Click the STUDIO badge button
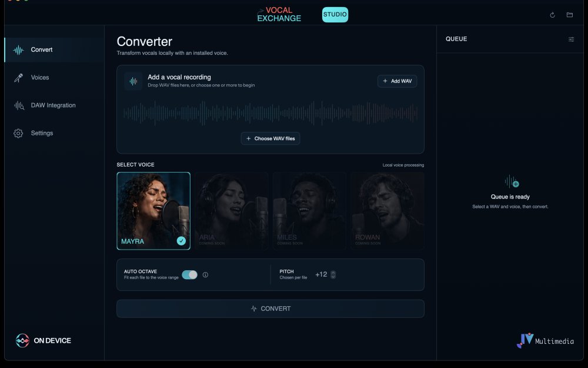The image size is (588, 368). click(335, 15)
